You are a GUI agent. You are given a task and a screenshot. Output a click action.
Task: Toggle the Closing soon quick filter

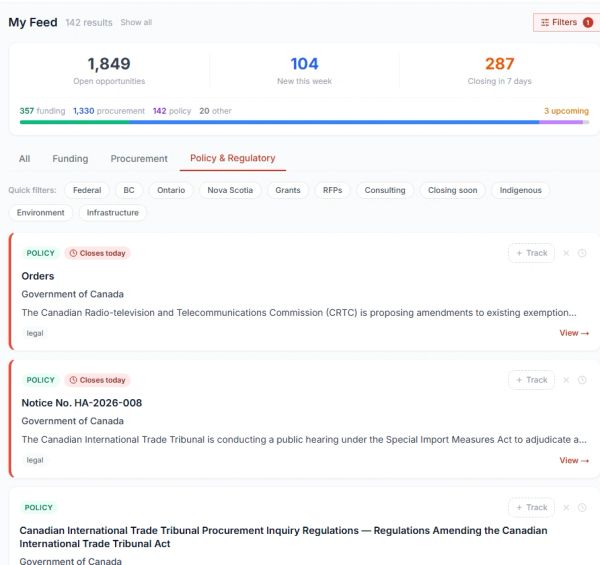(452, 190)
